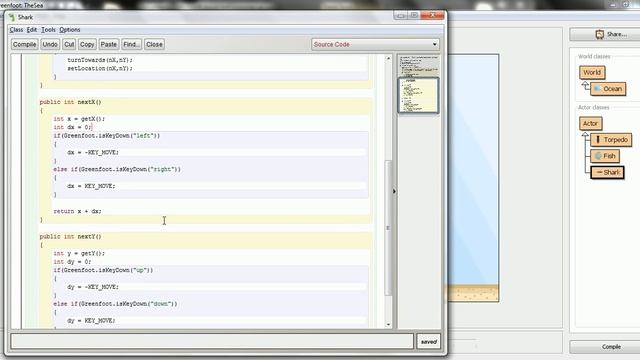Select the Shark class box
The height and width of the screenshot is (360, 640).
pos(607,172)
